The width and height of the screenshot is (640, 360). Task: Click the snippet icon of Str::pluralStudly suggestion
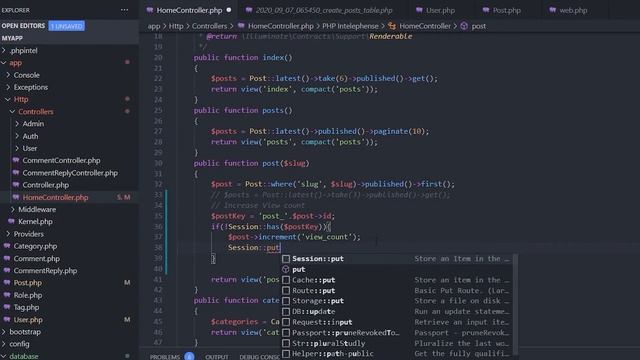286,343
